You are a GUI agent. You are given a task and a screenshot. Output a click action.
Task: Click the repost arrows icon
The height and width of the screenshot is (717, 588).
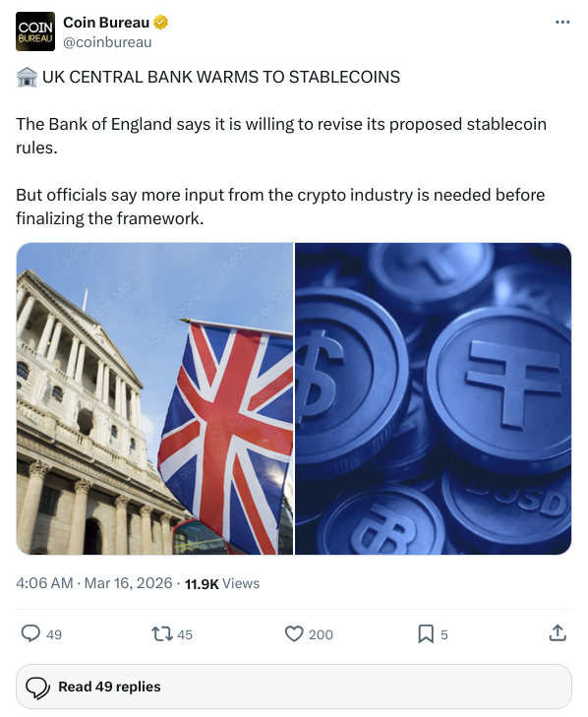click(x=162, y=633)
